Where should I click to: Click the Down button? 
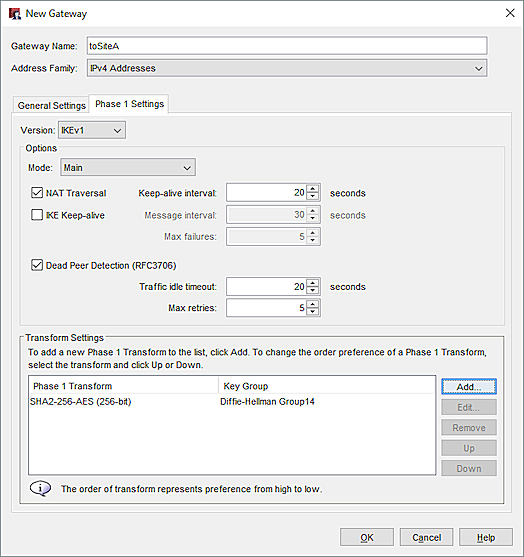[x=469, y=469]
